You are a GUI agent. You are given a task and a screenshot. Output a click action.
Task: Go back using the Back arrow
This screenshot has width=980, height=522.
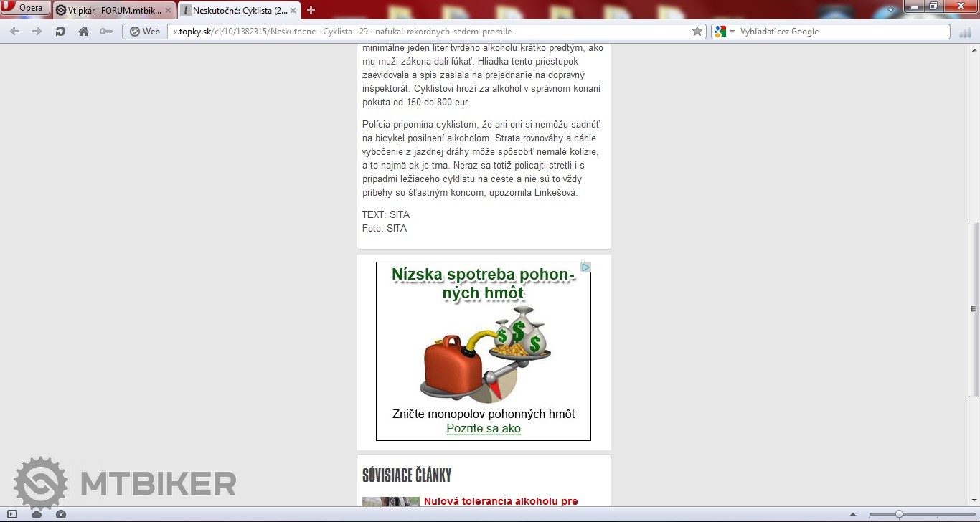[14, 32]
